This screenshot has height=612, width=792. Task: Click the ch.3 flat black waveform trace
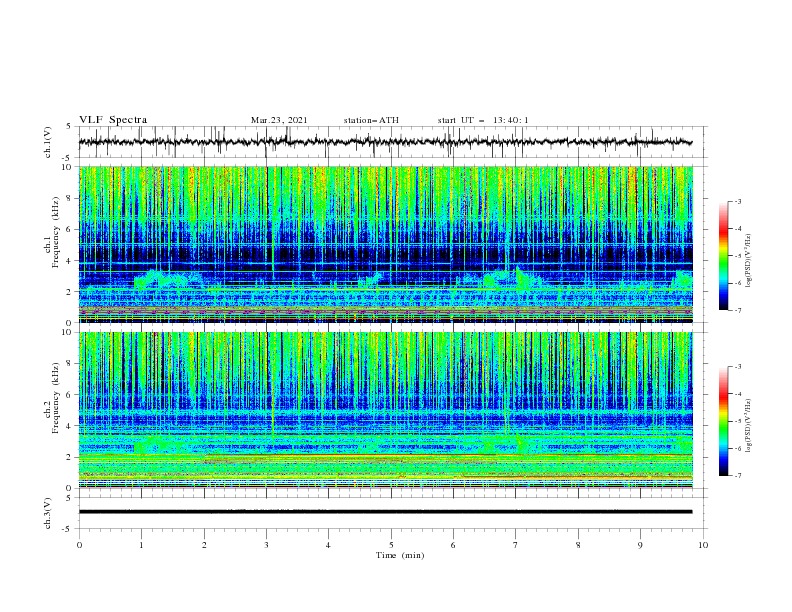click(385, 512)
